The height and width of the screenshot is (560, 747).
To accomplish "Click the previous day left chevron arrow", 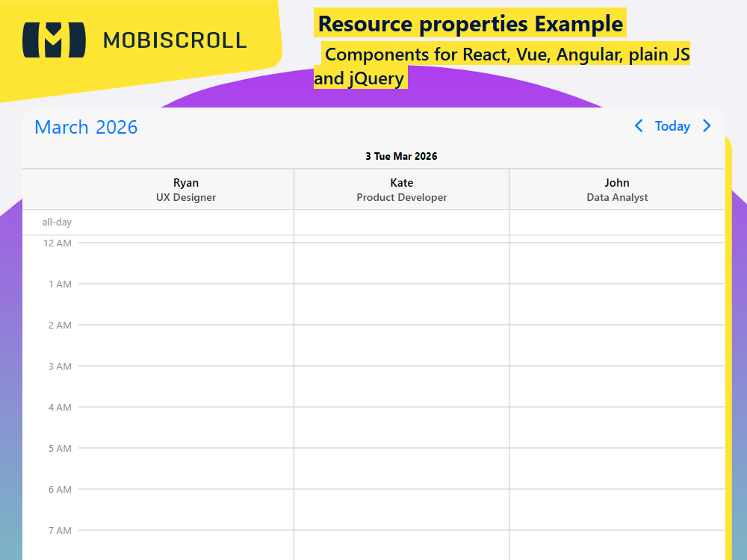I will pyautogui.click(x=639, y=126).
